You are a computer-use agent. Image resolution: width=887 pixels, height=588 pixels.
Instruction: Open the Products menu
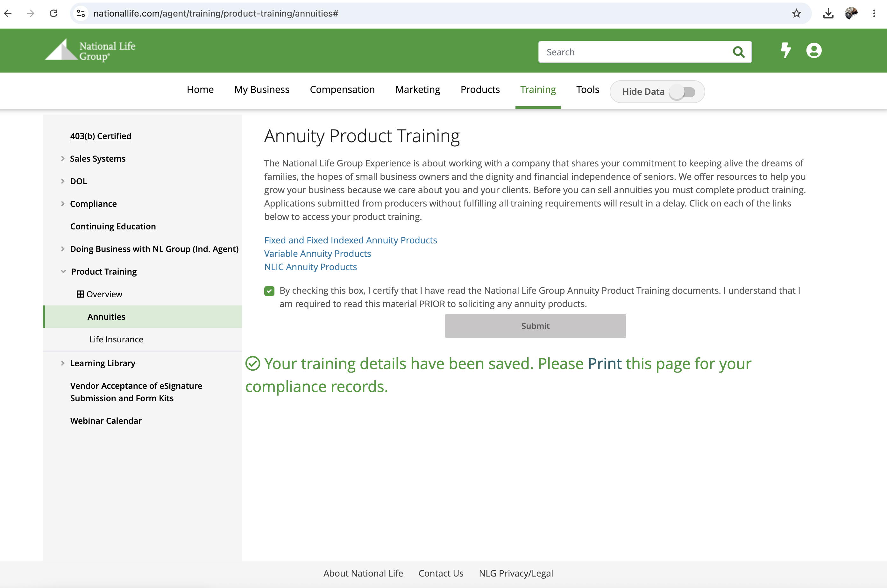[x=480, y=89]
